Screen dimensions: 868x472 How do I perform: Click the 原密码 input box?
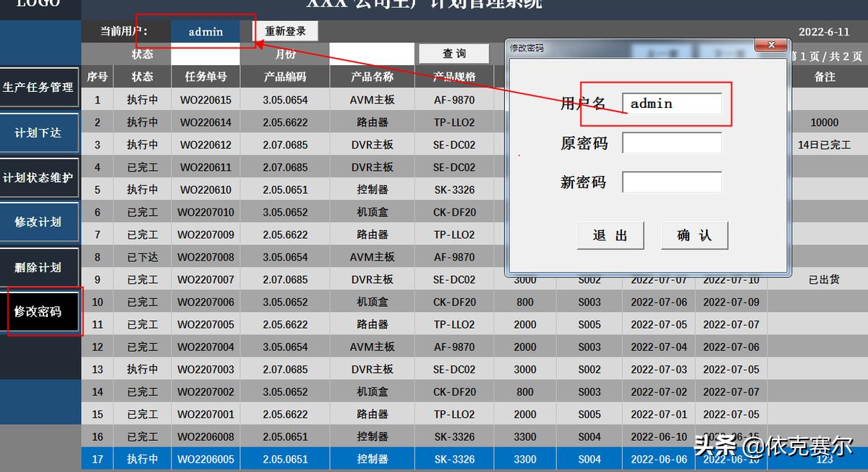673,143
